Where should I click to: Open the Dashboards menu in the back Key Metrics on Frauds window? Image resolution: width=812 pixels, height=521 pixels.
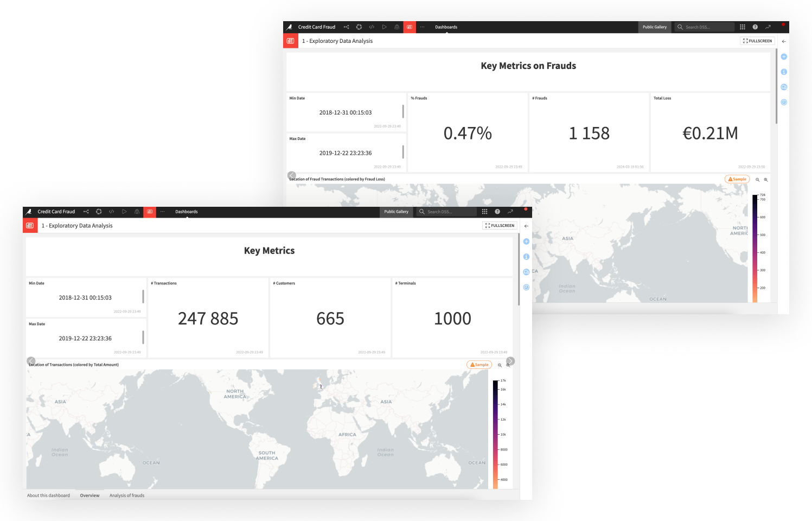click(x=446, y=27)
